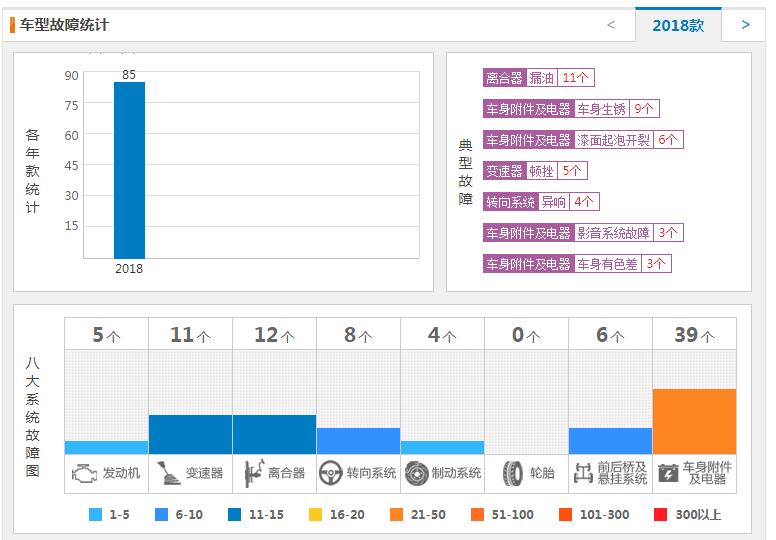Click the 1-5 legend color swatch

coord(96,515)
